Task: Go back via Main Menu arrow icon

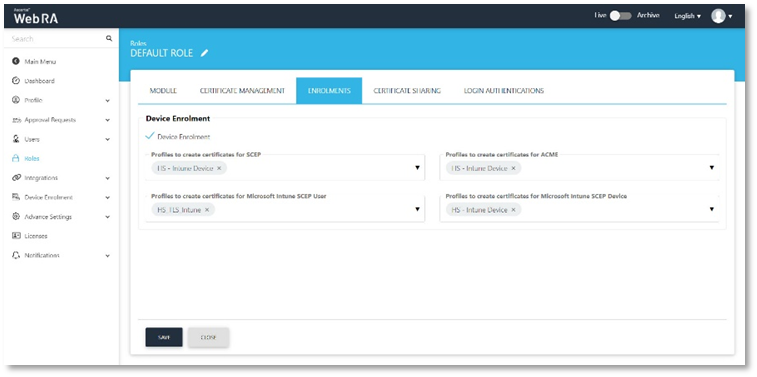Action: pyautogui.click(x=15, y=62)
